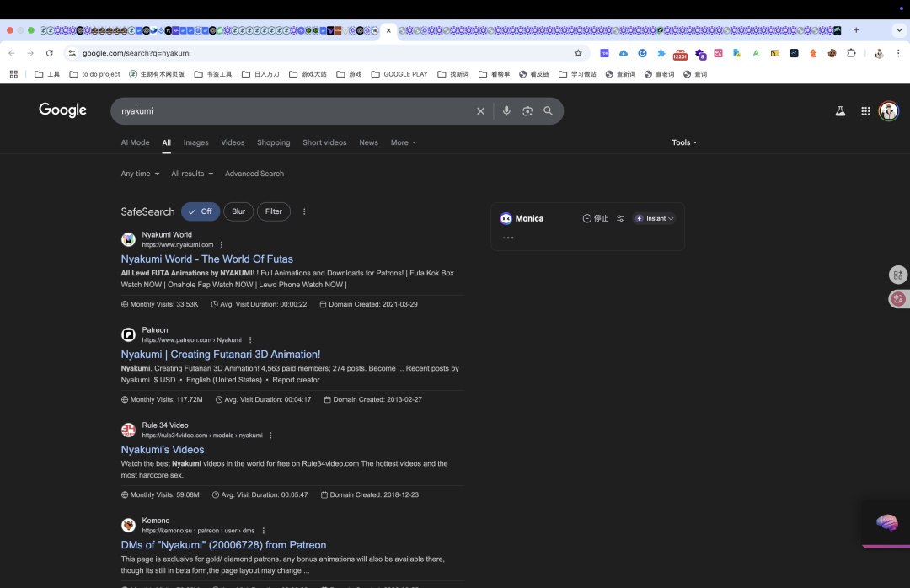910x588 pixels.
Task: Open options for the Rule 34 Video result
Action: (x=270, y=436)
